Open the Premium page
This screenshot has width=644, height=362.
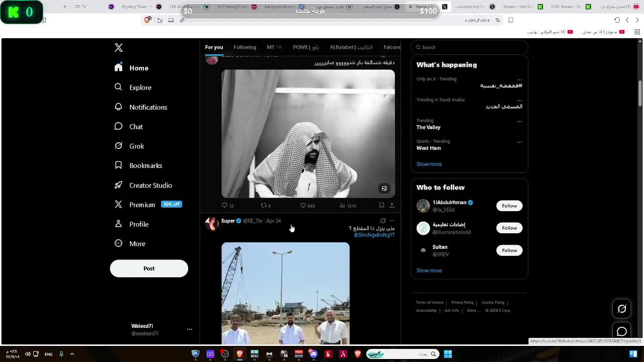click(x=135, y=205)
